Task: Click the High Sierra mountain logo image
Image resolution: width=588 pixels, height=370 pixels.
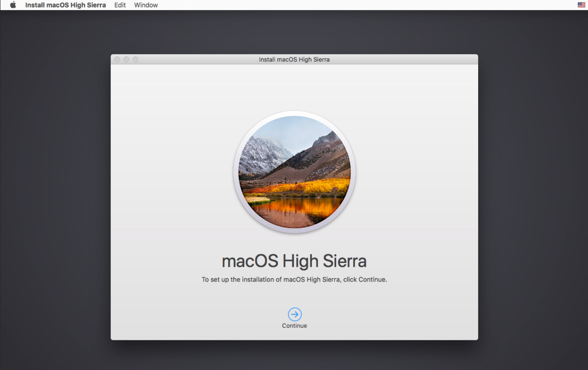Action: pyautogui.click(x=294, y=172)
